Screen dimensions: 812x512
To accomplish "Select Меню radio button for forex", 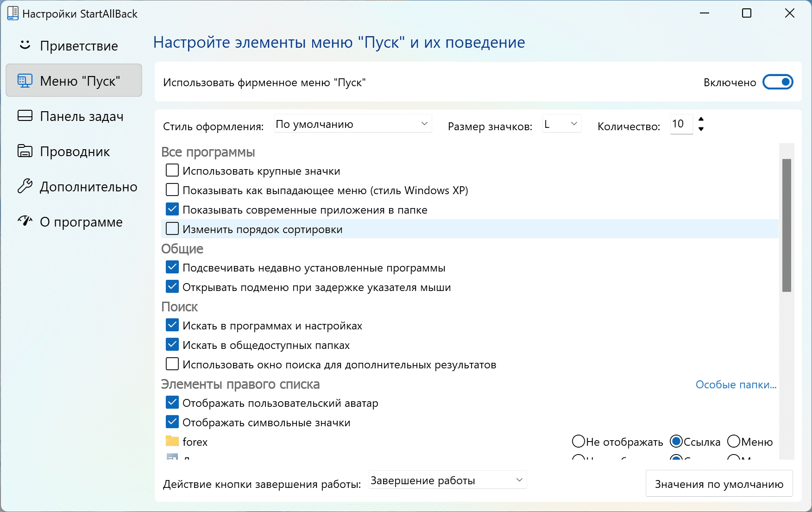I will [734, 441].
